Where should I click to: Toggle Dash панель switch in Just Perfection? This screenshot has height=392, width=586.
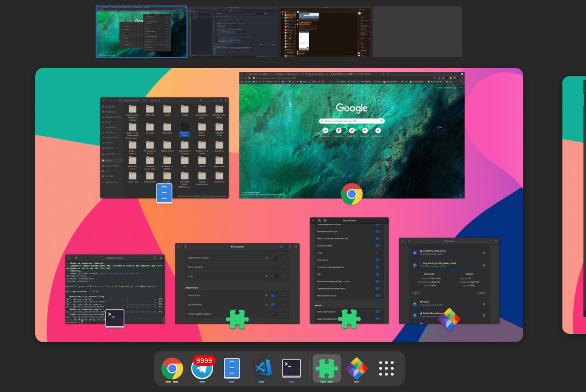pos(378,260)
